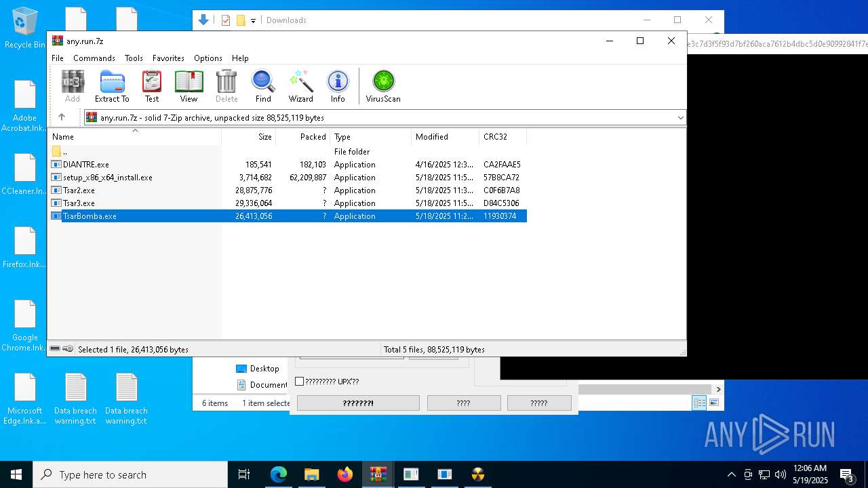Viewport: 868px width, 488px height.
Task: Open Microsoft Edge from taskbar
Action: 279,474
